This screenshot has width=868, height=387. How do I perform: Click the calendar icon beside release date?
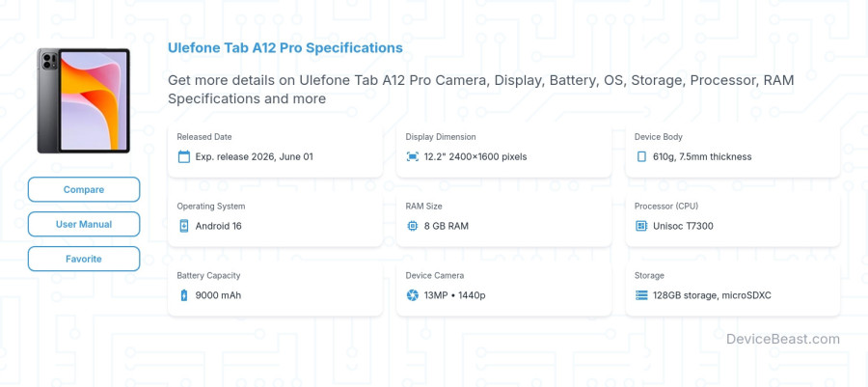(x=184, y=156)
